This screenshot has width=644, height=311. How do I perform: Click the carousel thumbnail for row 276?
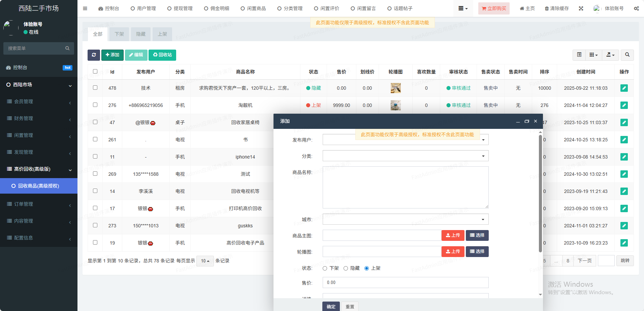(x=395, y=105)
